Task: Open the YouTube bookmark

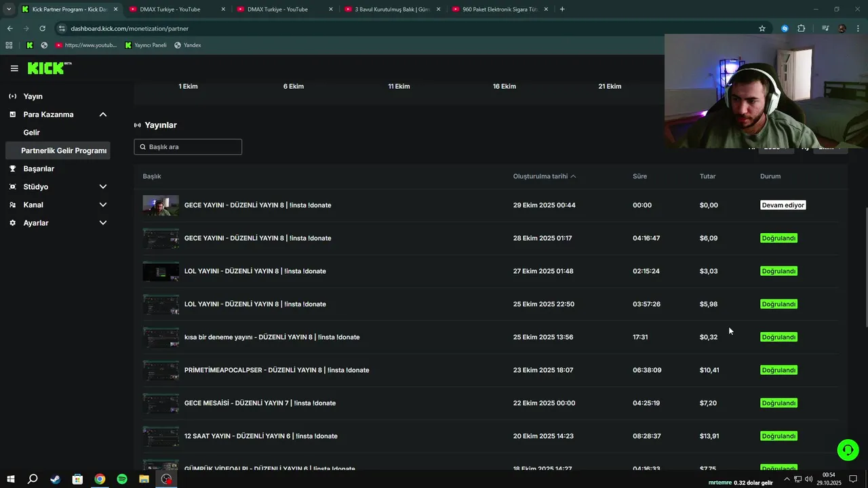Action: tap(86, 45)
